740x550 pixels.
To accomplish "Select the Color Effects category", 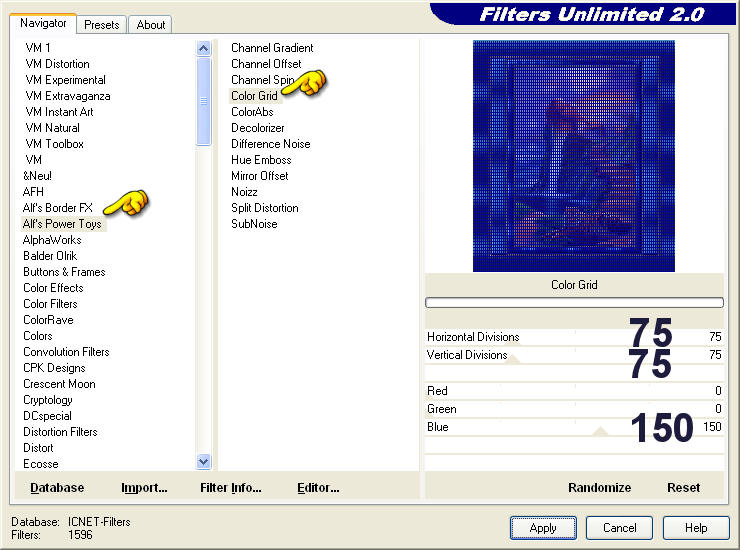I will tap(53, 288).
